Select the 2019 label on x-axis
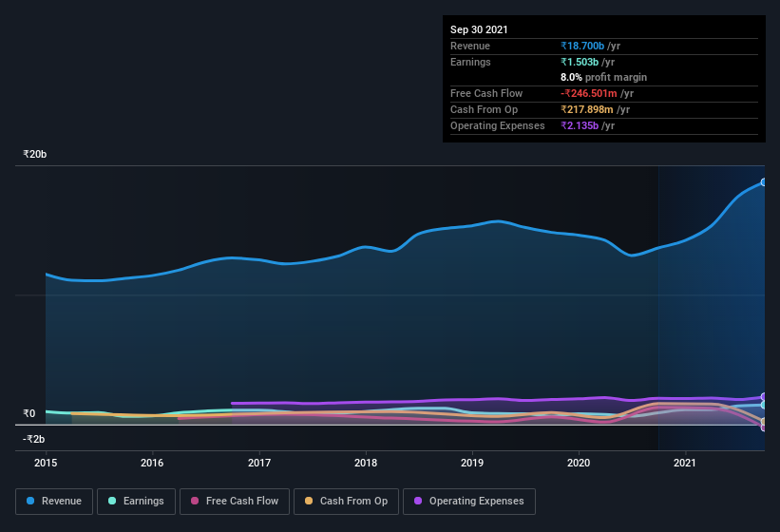 point(472,463)
